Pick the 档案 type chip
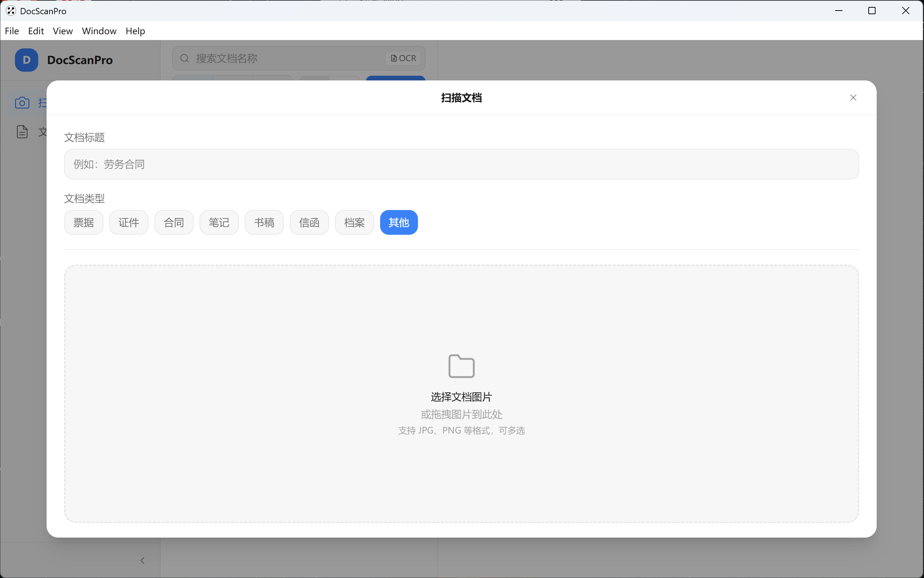Screen dimensions: 924x578 354,222
